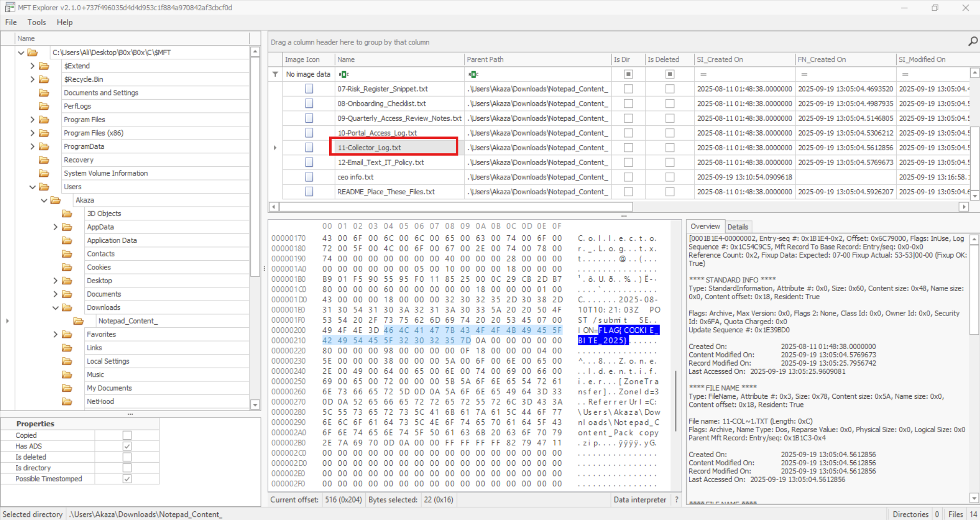Click the question mark help icon by Data interpreter
Viewport: 980px width, 520px height.
[676, 500]
